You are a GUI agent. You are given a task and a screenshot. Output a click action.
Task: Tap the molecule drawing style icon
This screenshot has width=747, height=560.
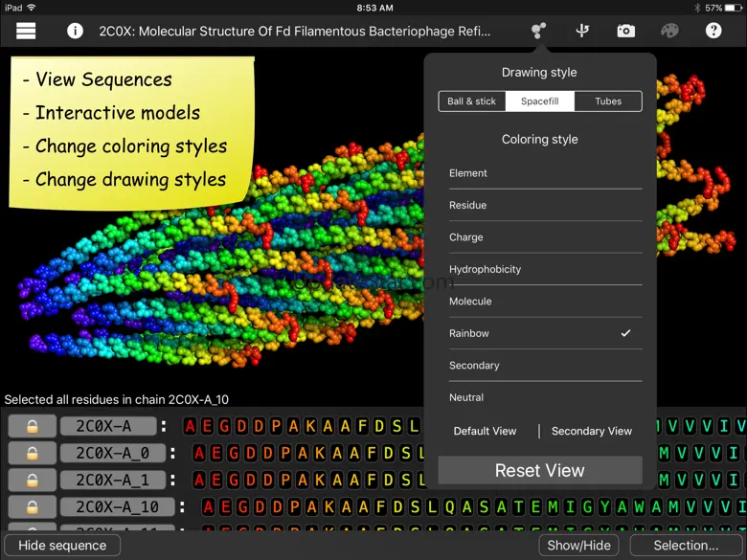point(539,31)
